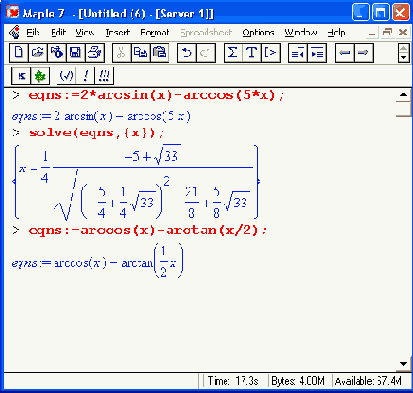Toggle Maple leaf input mode button

click(x=40, y=76)
